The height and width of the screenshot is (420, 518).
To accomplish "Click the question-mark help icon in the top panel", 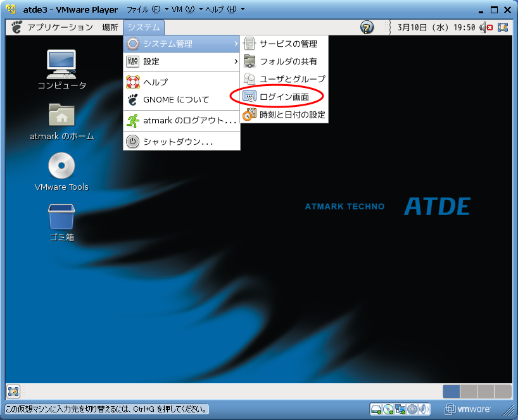I will point(367,27).
